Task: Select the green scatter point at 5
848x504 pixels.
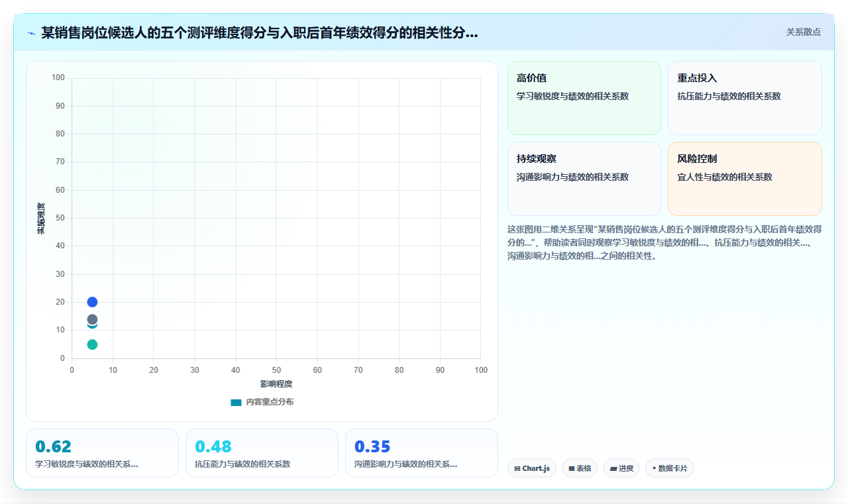Action: click(x=92, y=344)
